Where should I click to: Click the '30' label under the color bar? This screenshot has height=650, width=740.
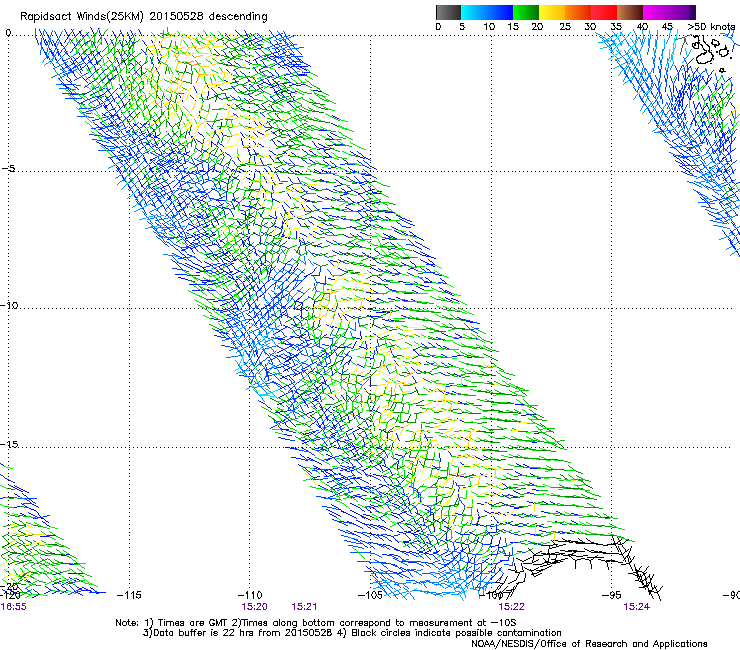coord(590,27)
